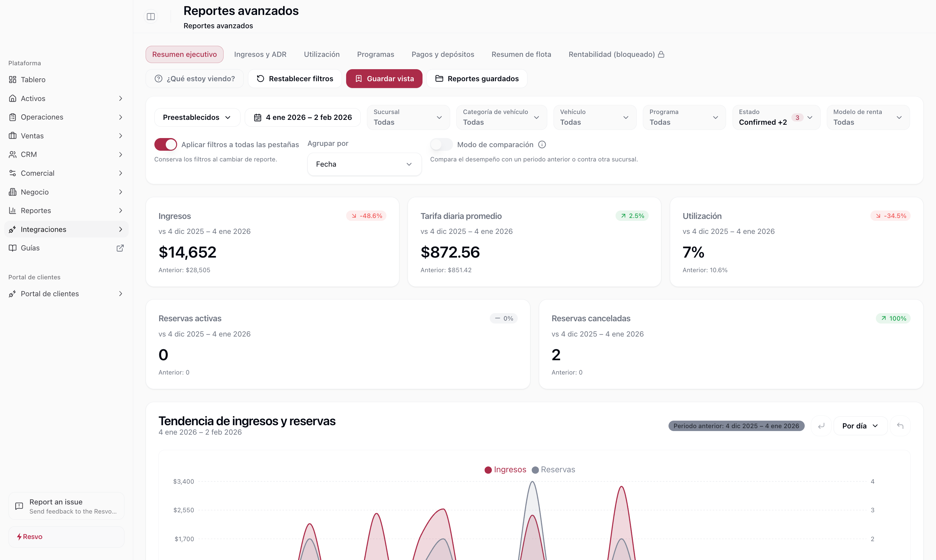The width and height of the screenshot is (936, 560).
Task: Collapse the sidebar using the panel toggle icon
Action: [151, 17]
